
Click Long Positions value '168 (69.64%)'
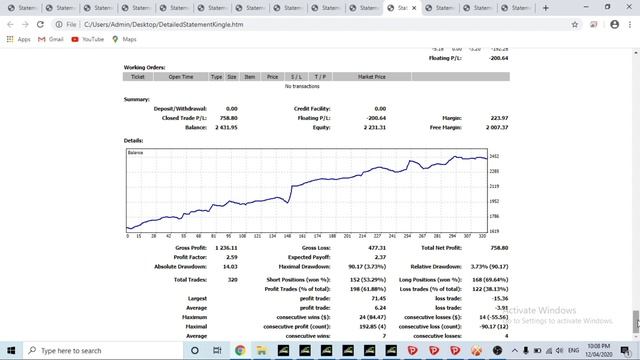(490, 280)
